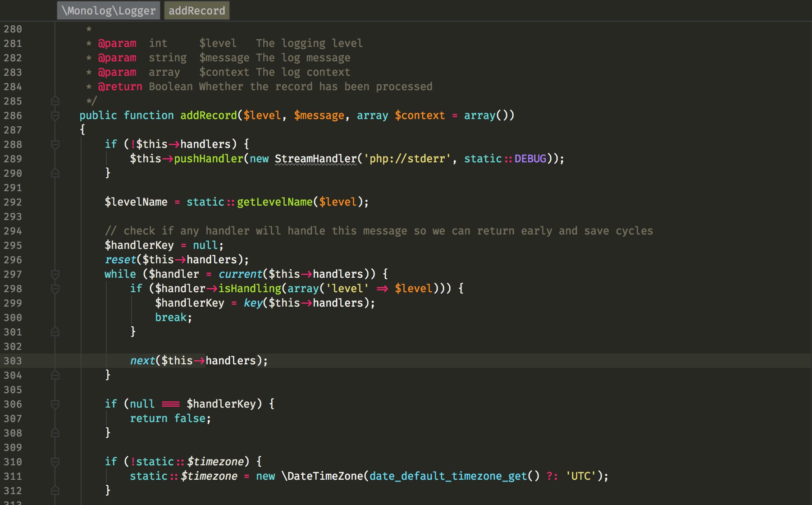
Task: Click the pushHandler method call
Action: click(x=209, y=159)
